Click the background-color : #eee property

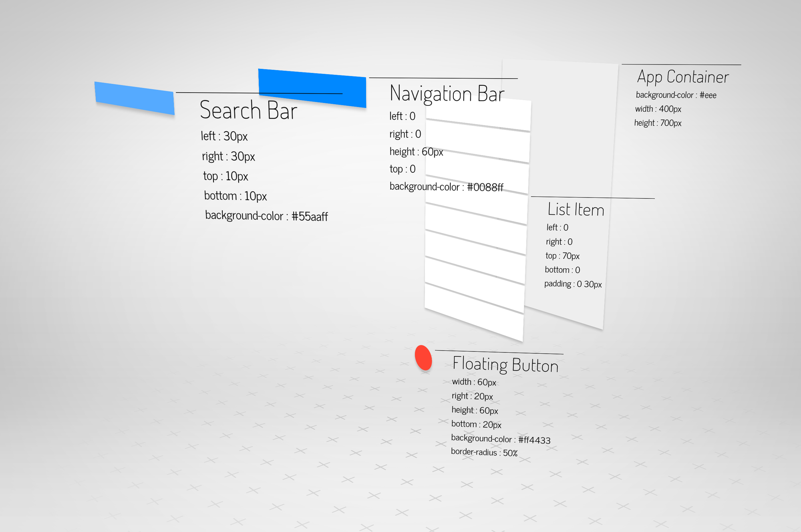click(x=676, y=95)
